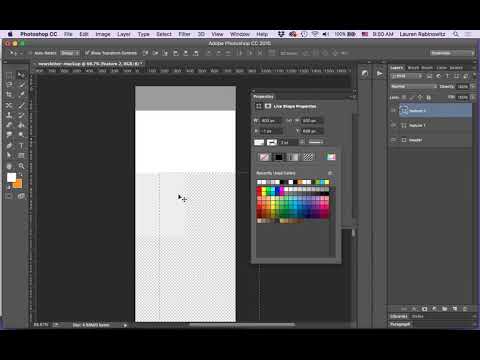Click the shape fill swatch in Properties
480x360 pixels.
[x=259, y=142]
